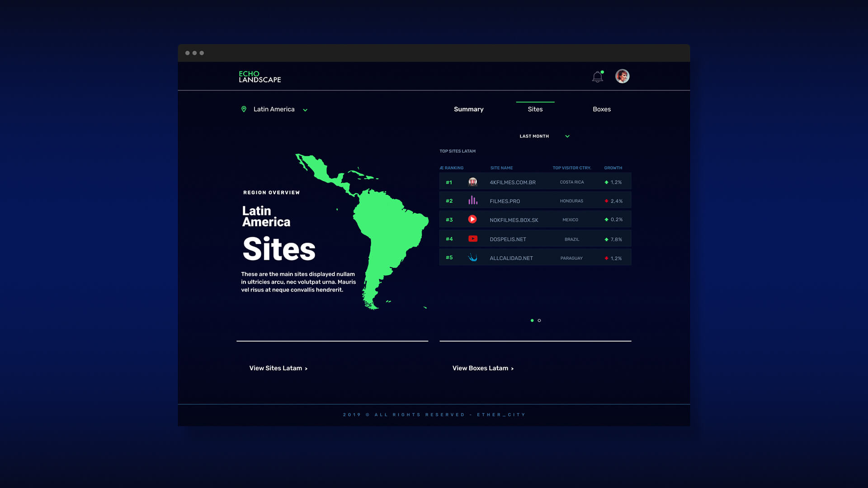
Task: Switch to the second pagination dot
Action: tap(539, 320)
